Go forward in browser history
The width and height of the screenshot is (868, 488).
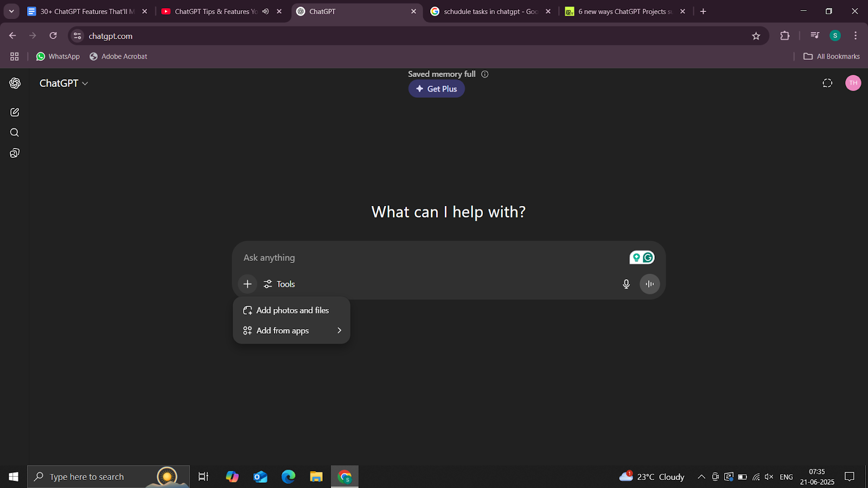click(33, 36)
